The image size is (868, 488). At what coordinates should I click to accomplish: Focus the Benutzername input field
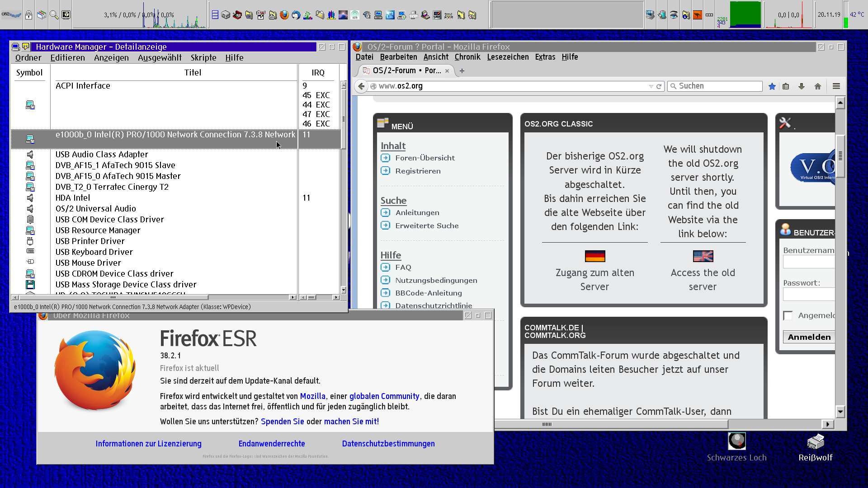809,262
